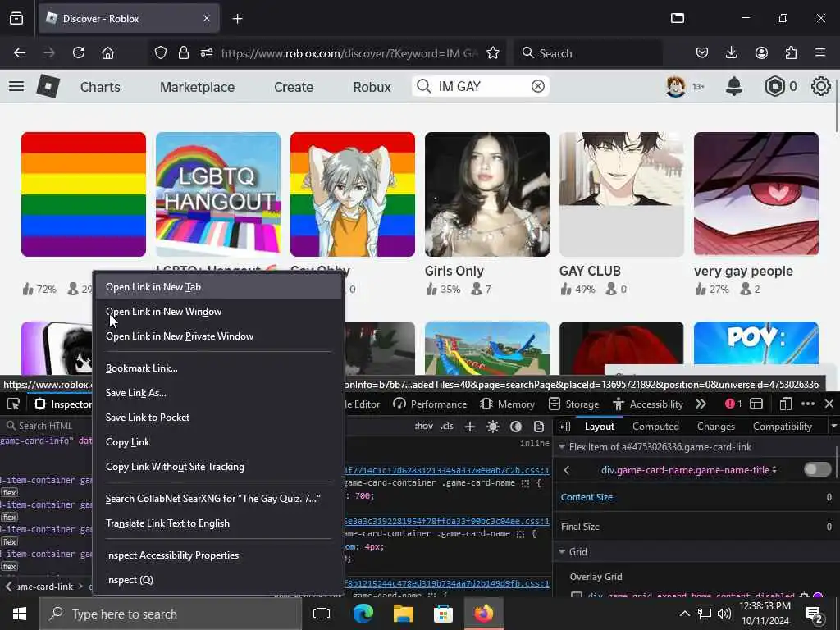
Task: Toggle print media simulation icon
Action: 539,427
